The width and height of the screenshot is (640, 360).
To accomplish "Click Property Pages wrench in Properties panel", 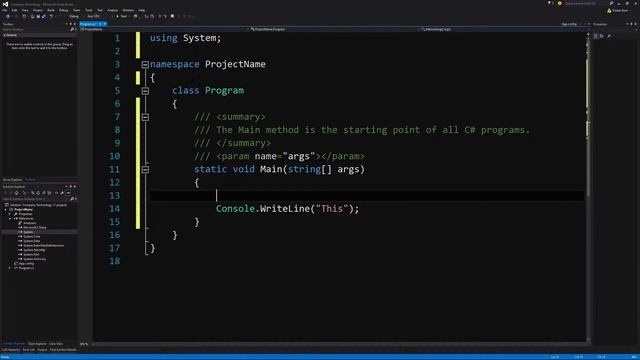I will pyautogui.click(x=609, y=36).
